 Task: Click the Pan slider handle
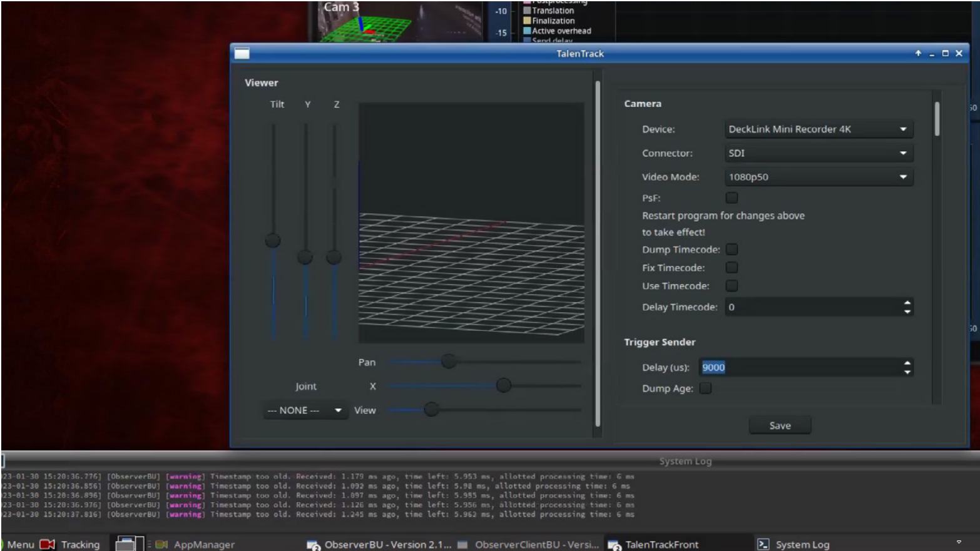coord(448,361)
